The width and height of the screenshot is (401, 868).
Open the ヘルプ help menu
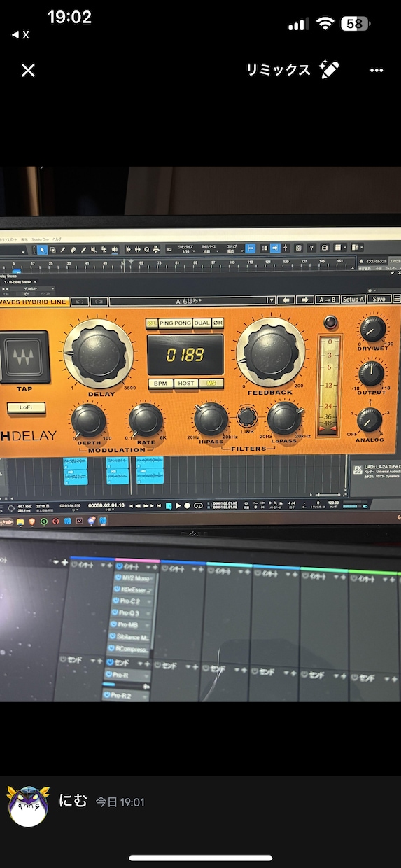[x=57, y=239]
